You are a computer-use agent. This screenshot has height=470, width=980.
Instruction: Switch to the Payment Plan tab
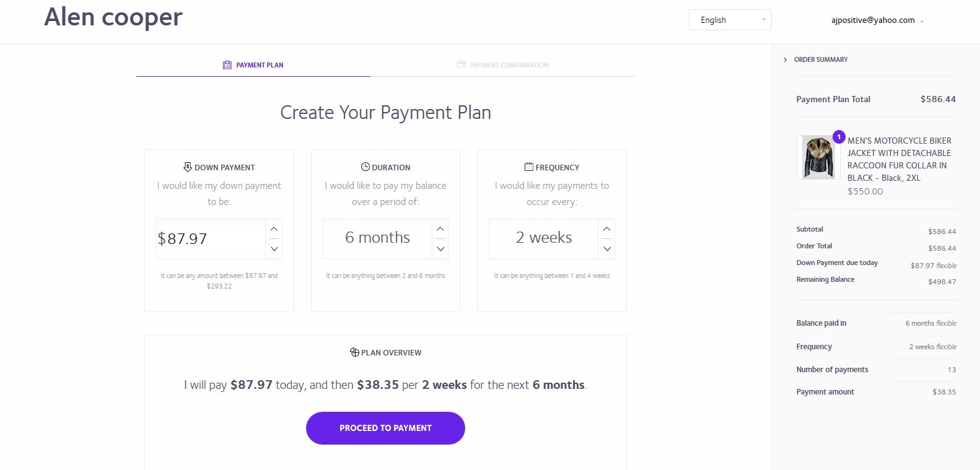coord(260,65)
